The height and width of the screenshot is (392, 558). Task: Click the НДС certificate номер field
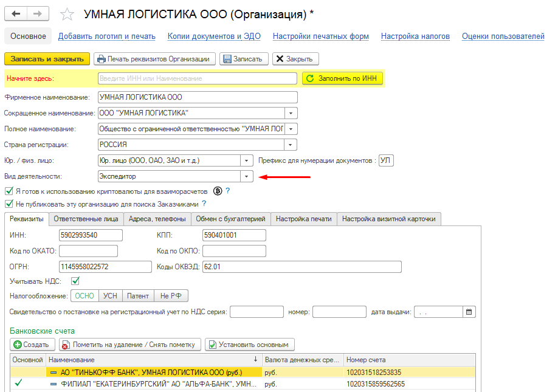point(339,312)
